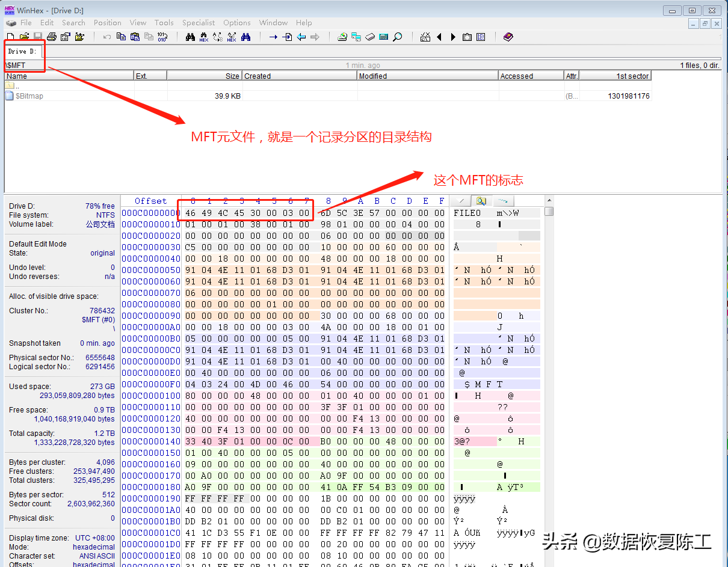This screenshot has width=728, height=567.
Task: Select the $Bitmap file row
Action: [328, 96]
